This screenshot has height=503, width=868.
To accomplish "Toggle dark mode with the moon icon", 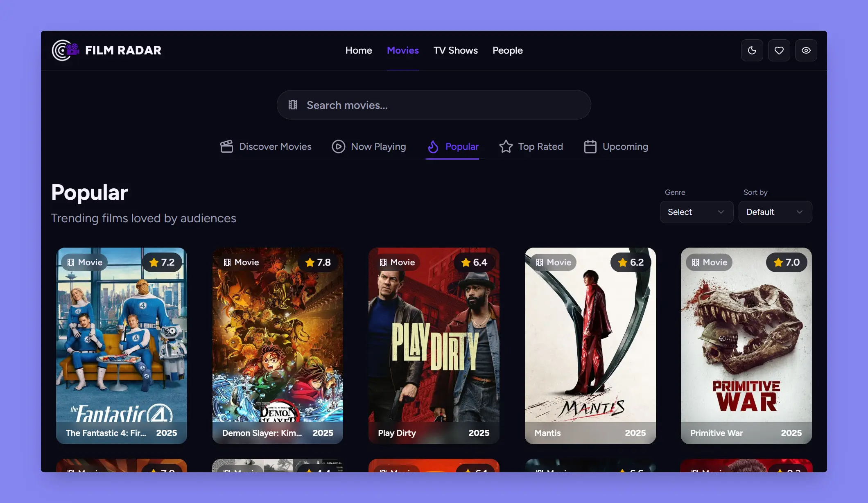I will 752,50.
